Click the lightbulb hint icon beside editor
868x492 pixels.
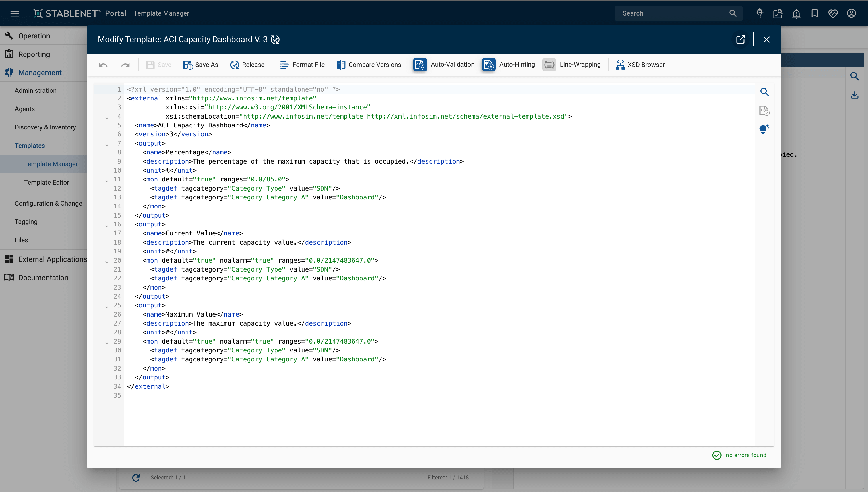[764, 129]
